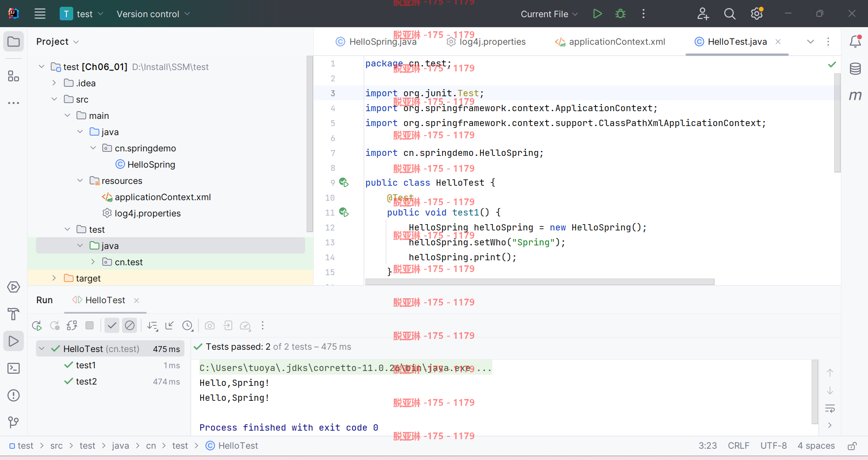Screen dimensions: 868x460
Task: Open Code With Me icon
Action: [x=703, y=14]
